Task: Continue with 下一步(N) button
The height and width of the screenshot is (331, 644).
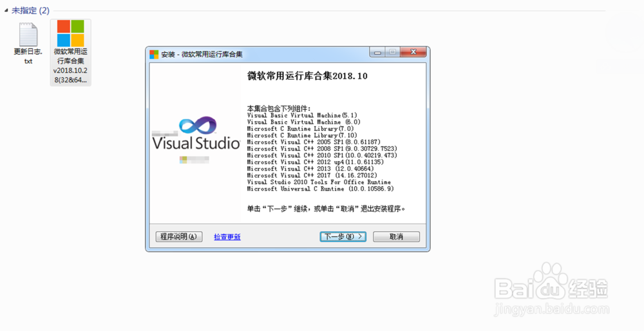Action: (x=343, y=236)
